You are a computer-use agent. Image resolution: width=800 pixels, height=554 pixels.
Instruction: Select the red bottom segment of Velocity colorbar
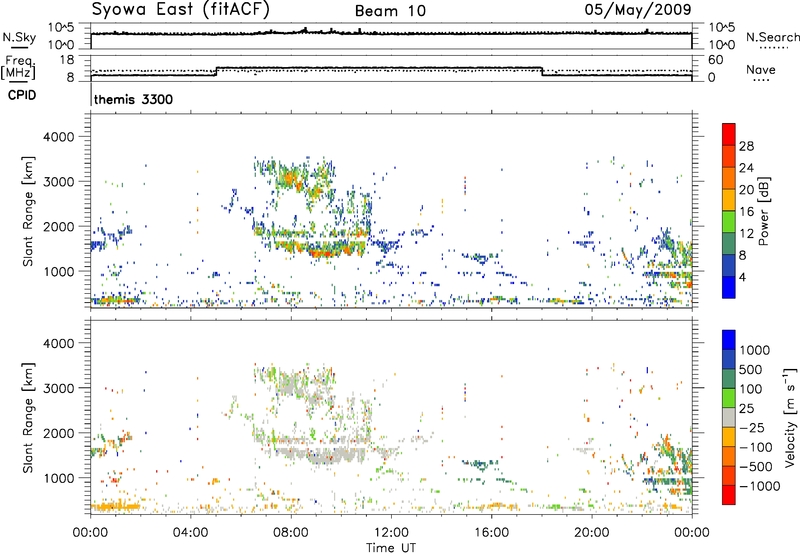(729, 495)
